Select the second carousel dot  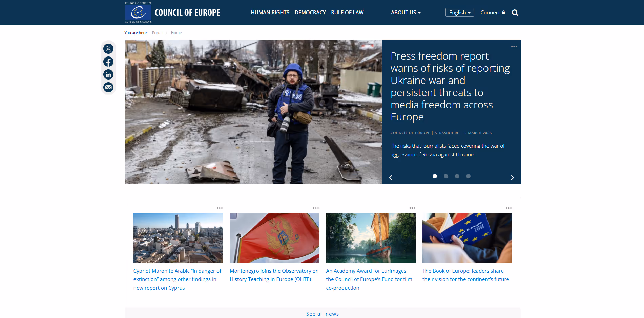pos(446,176)
